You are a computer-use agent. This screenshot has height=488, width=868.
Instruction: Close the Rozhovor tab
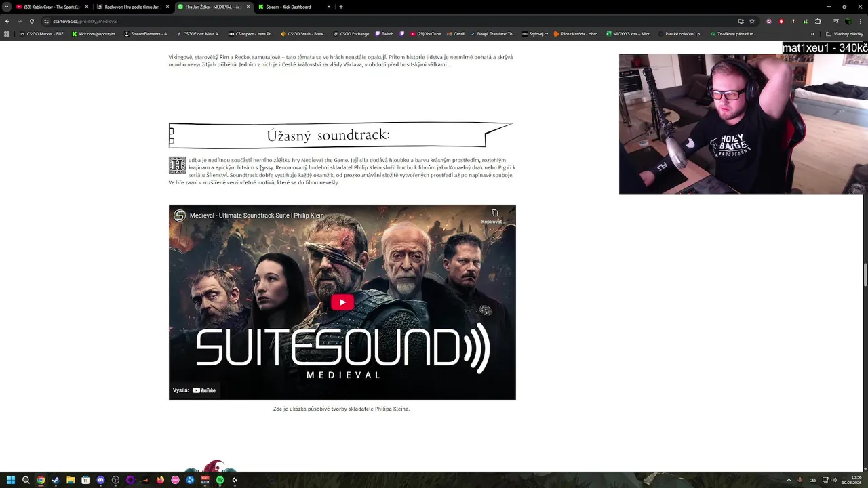[x=167, y=7]
